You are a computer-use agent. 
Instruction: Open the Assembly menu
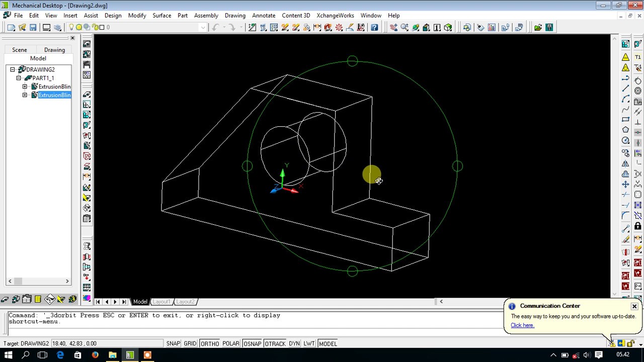(206, 16)
